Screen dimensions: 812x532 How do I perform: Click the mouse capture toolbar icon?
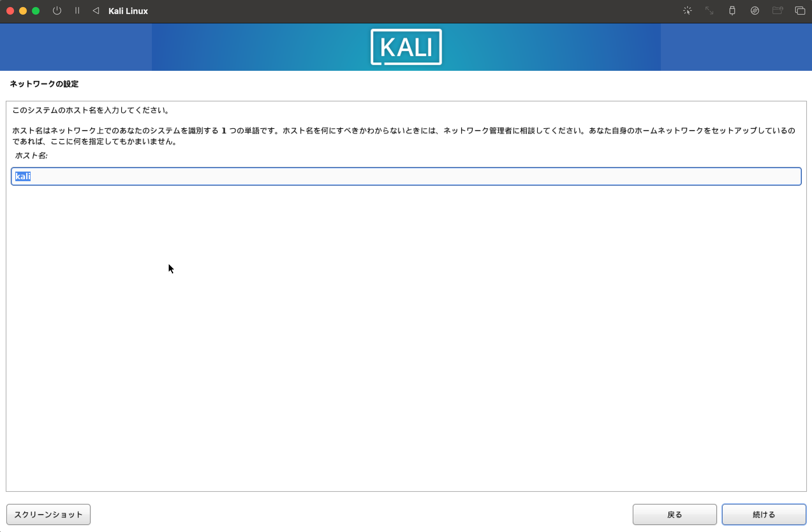[688, 11]
